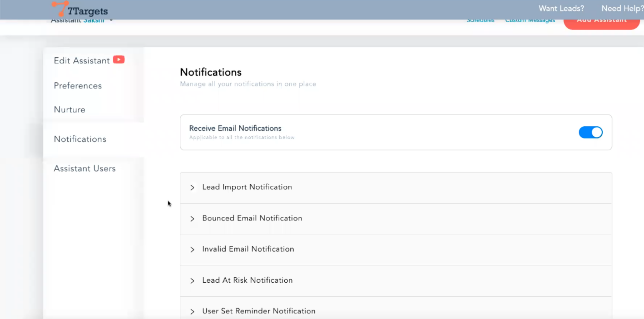Expand Lead Import Notification chevron
The height and width of the screenshot is (319, 644).
point(192,187)
